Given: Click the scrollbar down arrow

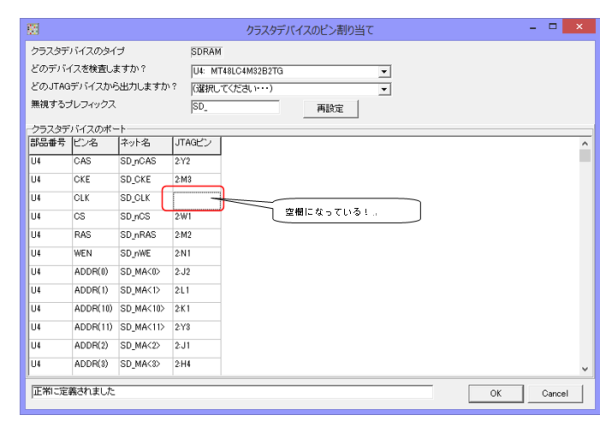Looking at the screenshot, I should (x=586, y=369).
